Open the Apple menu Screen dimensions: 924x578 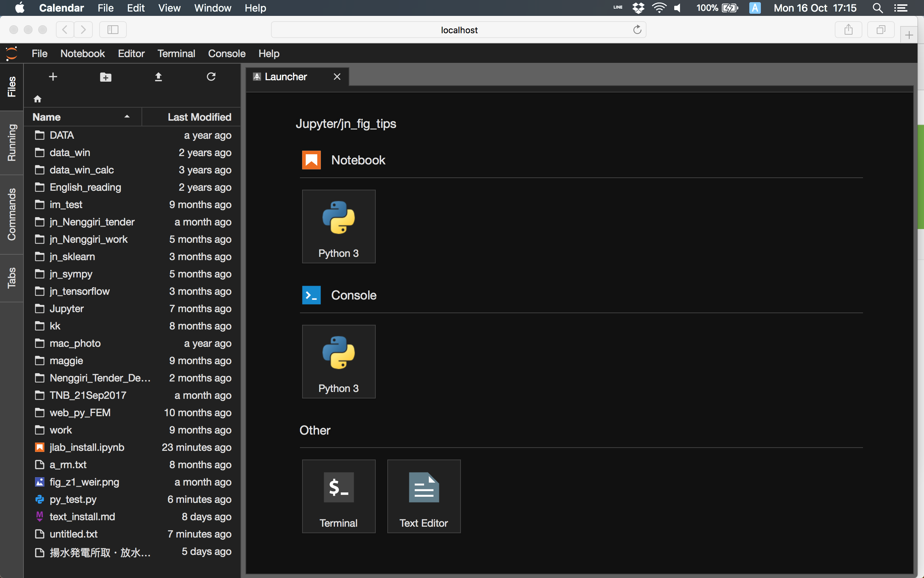click(20, 8)
